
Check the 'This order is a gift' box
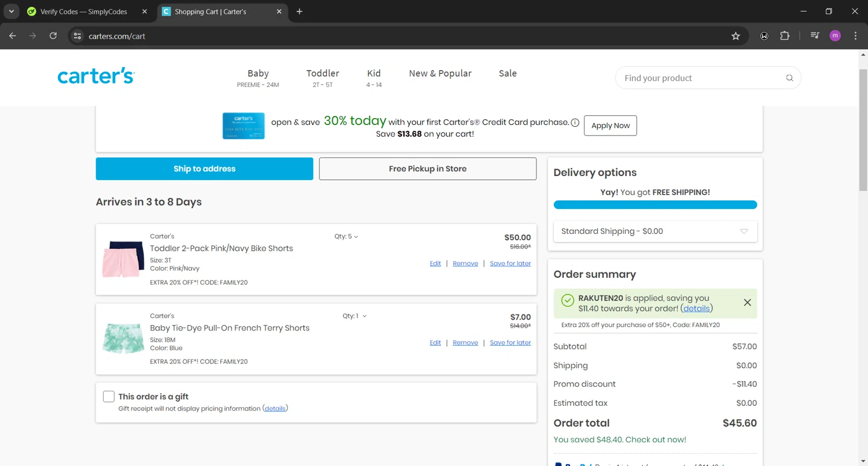click(x=109, y=397)
